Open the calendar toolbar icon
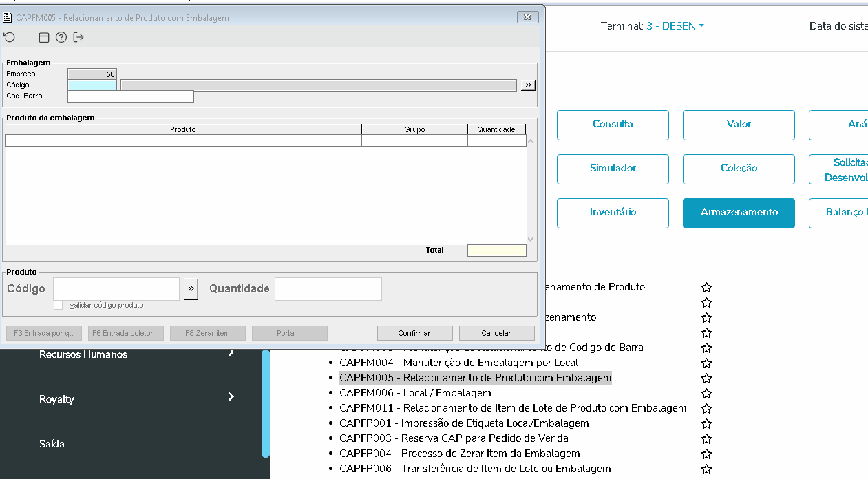The height and width of the screenshot is (479, 868). click(x=44, y=37)
